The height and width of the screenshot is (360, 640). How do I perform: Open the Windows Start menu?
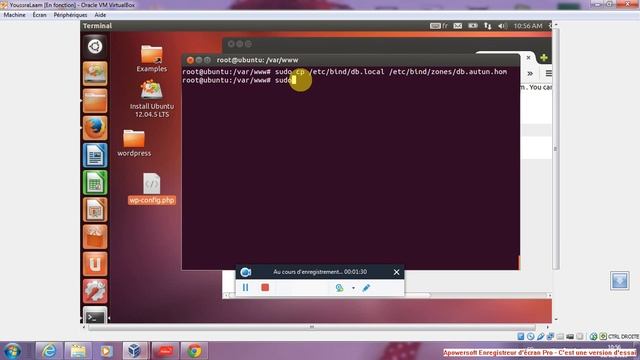(x=12, y=351)
